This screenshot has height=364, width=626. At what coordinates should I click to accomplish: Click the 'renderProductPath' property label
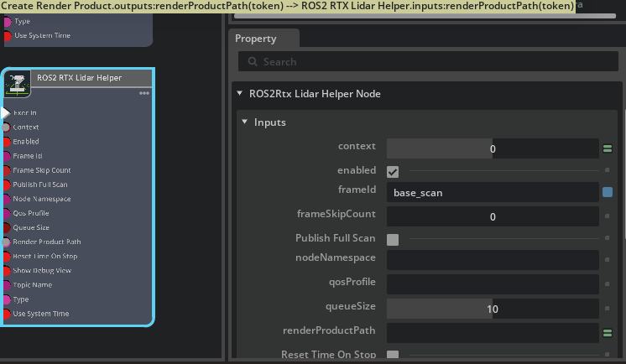tap(329, 330)
